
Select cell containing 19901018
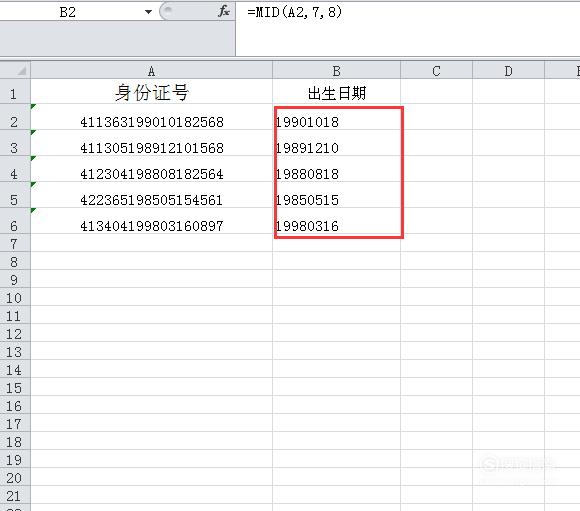(x=336, y=117)
